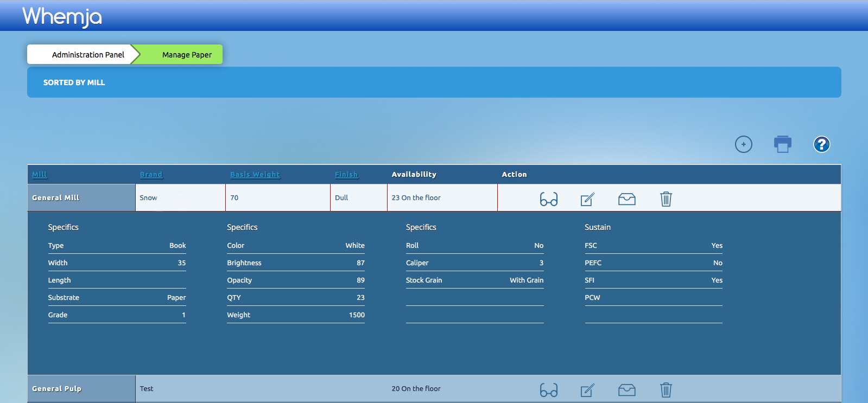View General Pulp paper with glasses icon
868x403 pixels.
coord(548,390)
